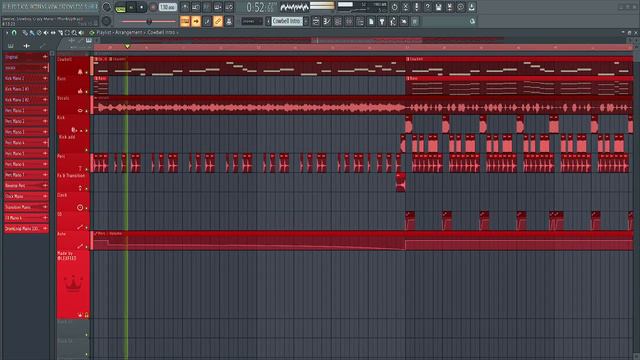Screen dimensions: 640x360
Task: Select 'Perc Mane 1' picker item
Action: (x=26, y=111)
